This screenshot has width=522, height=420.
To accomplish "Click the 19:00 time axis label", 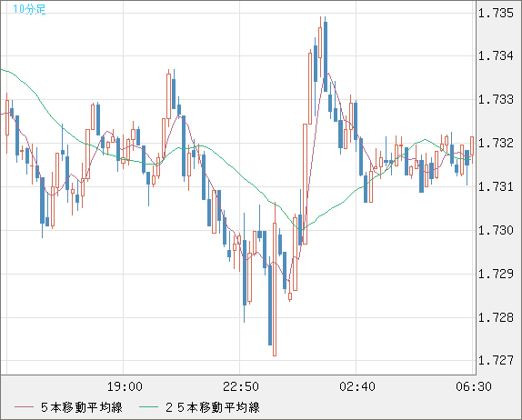I will coord(125,386).
